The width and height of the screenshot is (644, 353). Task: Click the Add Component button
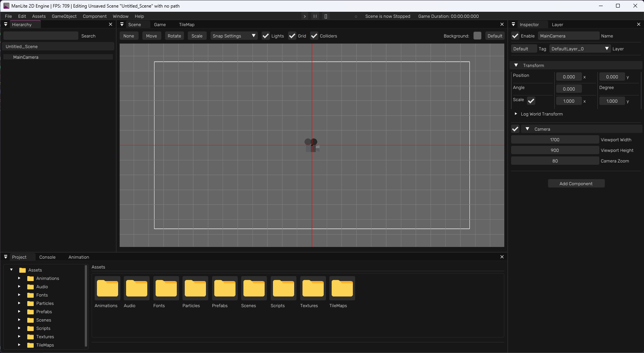click(576, 183)
